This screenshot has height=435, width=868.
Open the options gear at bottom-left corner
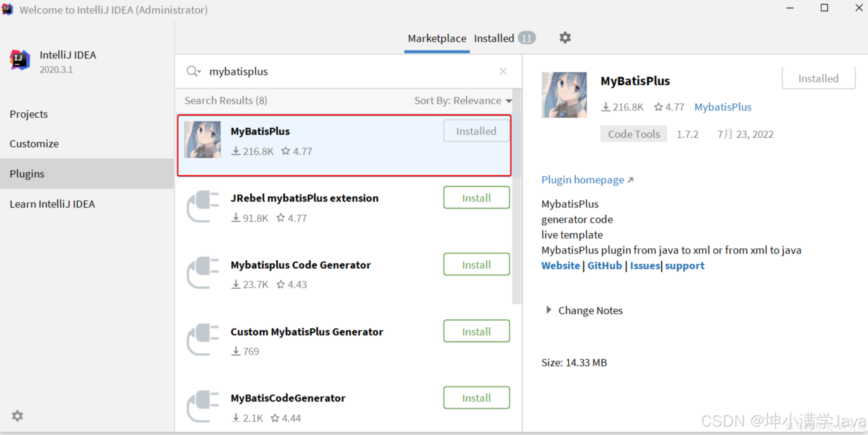[17, 416]
